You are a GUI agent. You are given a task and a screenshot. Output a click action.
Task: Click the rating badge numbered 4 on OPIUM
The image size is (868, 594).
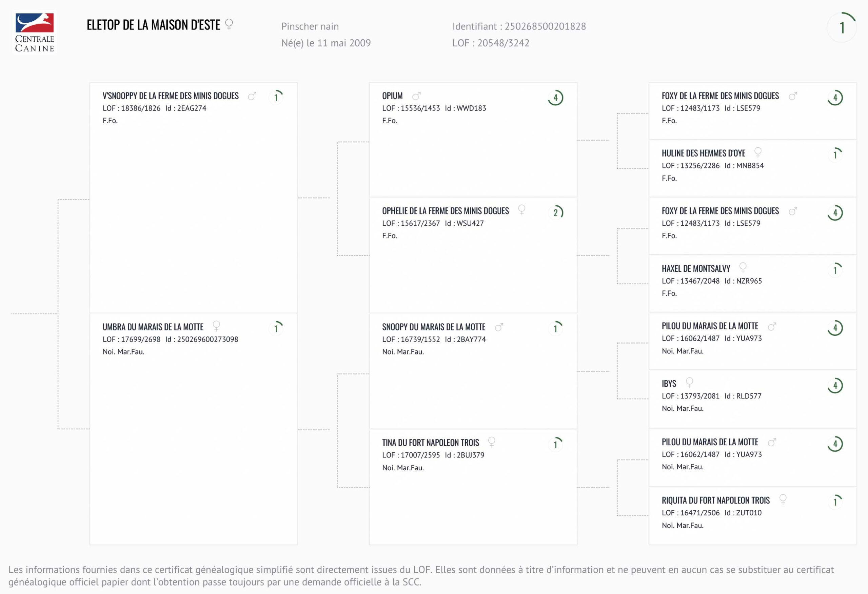[x=555, y=98]
